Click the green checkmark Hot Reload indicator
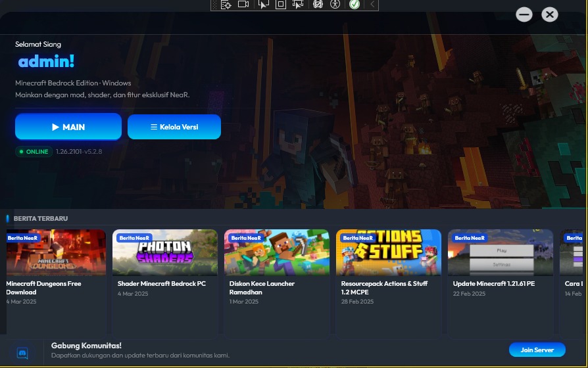Image resolution: width=588 pixels, height=368 pixels. [355, 5]
